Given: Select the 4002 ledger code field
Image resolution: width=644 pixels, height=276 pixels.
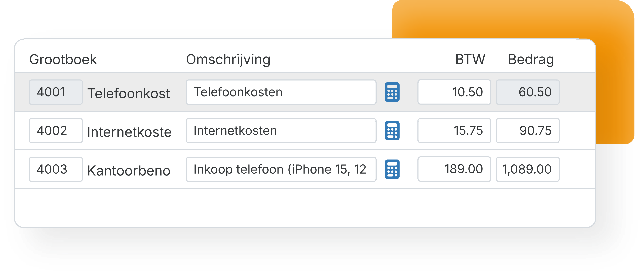Looking at the screenshot, I should (x=55, y=131).
